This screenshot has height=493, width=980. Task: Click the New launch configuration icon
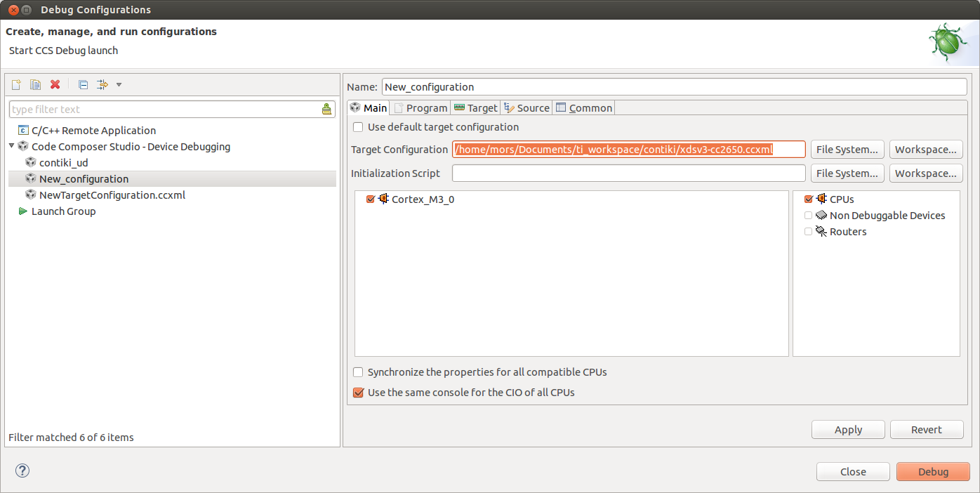16,85
